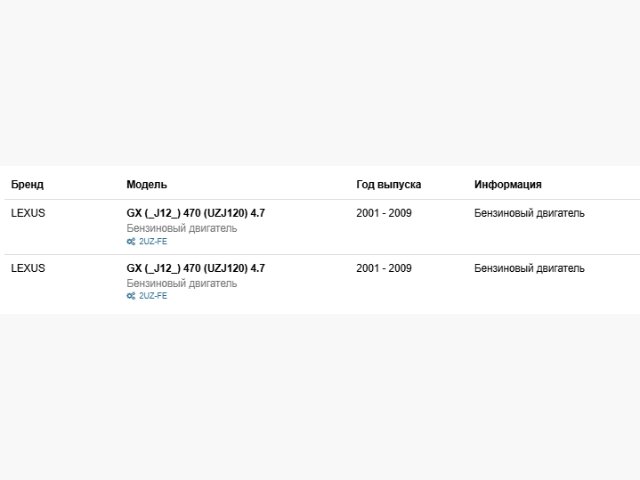This screenshot has width=640, height=480.
Task: Select the second LEXUS brand cell
Action: 28,268
